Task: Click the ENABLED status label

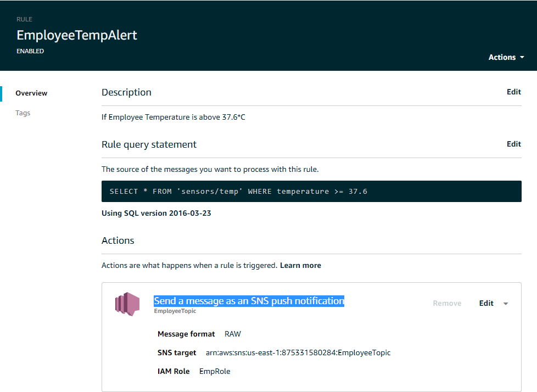Action: [30, 51]
